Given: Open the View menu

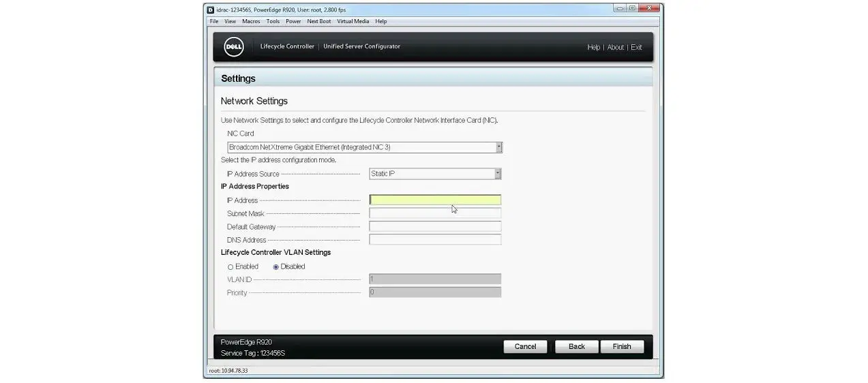Looking at the screenshot, I should point(230,21).
